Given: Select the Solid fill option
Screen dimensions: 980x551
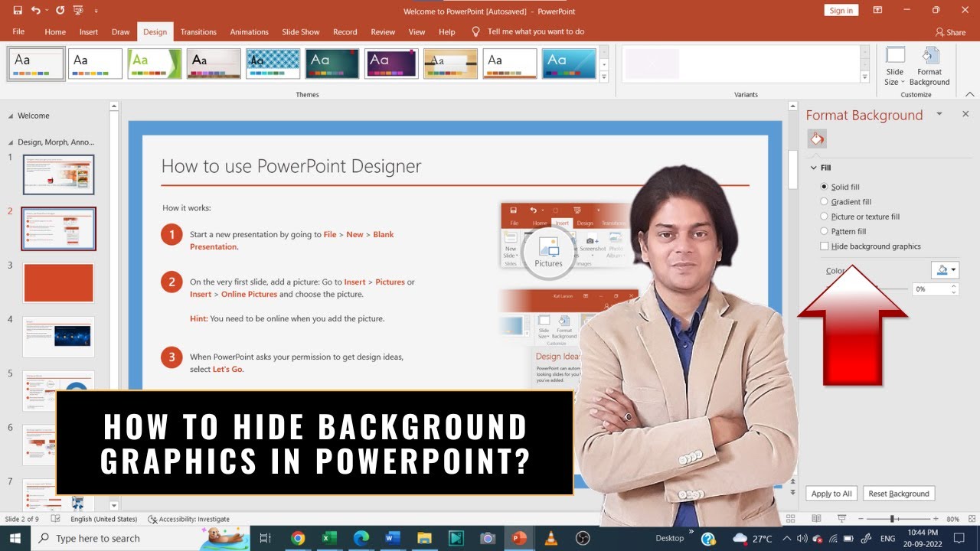Looking at the screenshot, I should tap(840, 187).
